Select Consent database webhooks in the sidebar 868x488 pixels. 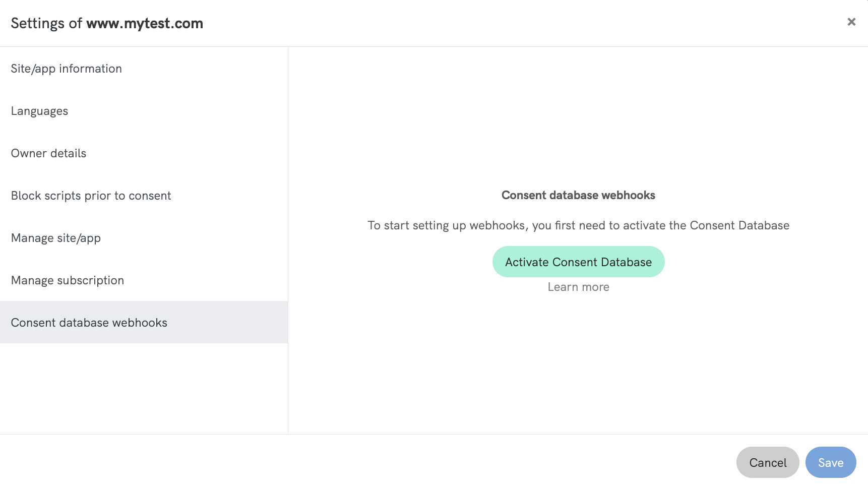click(x=89, y=323)
